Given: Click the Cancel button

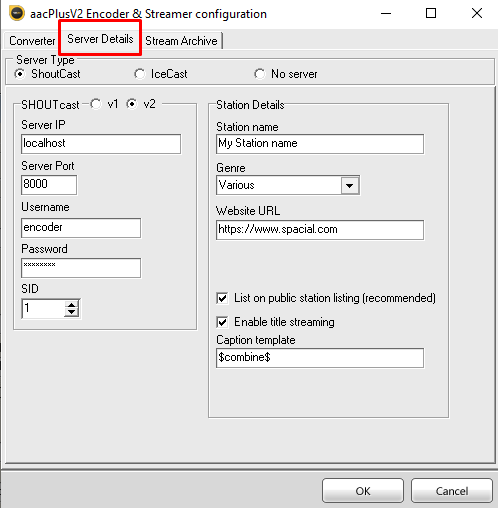Looking at the screenshot, I should click(452, 491).
